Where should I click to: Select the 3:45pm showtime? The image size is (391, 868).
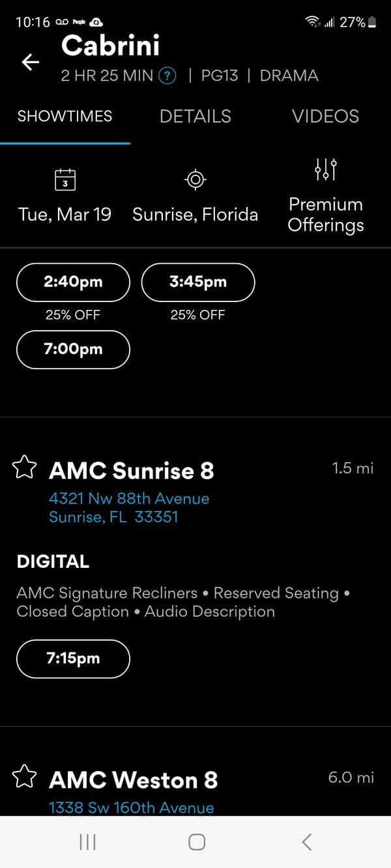(198, 282)
